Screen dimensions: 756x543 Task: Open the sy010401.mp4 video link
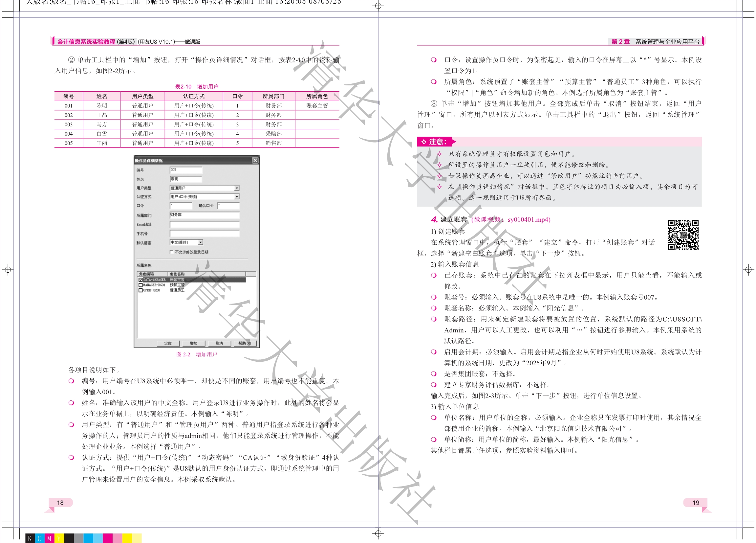click(529, 219)
